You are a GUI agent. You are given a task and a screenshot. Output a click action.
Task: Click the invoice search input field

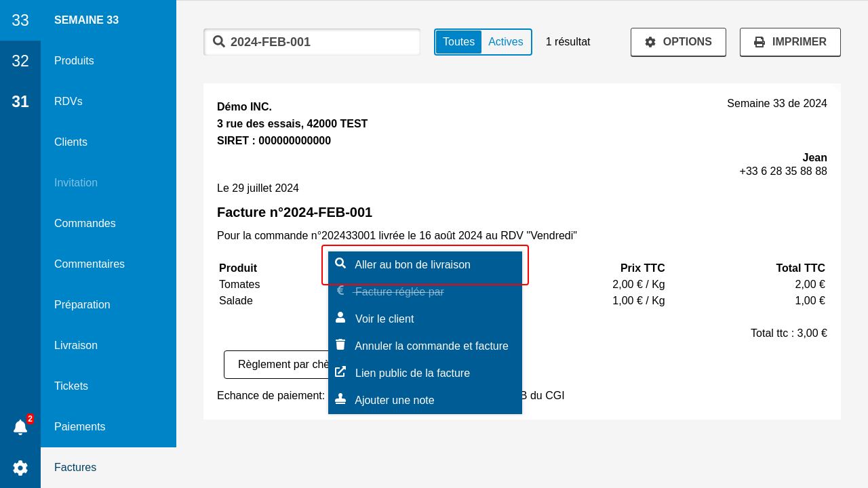pyautogui.click(x=319, y=42)
